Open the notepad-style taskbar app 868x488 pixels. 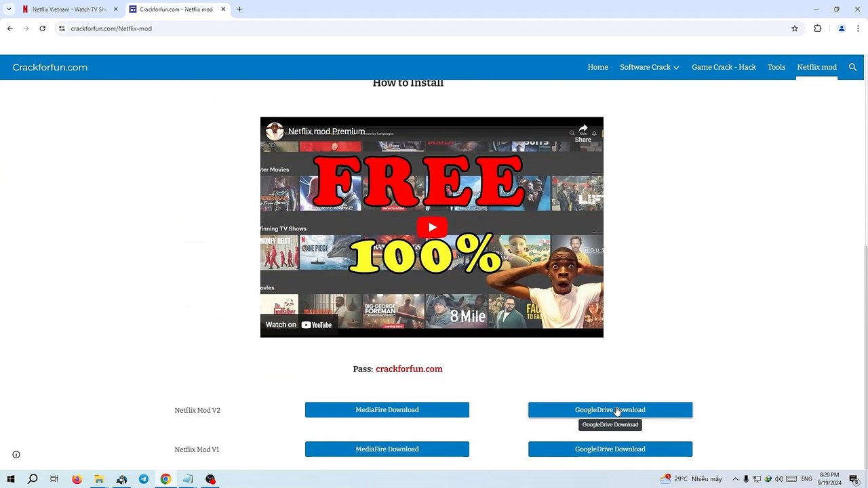click(188, 479)
